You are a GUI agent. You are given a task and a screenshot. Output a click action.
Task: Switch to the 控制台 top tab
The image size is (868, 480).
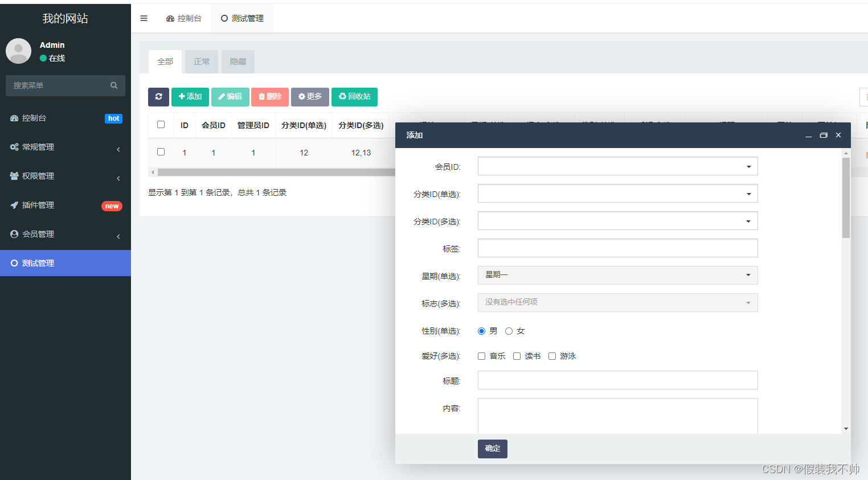[184, 18]
